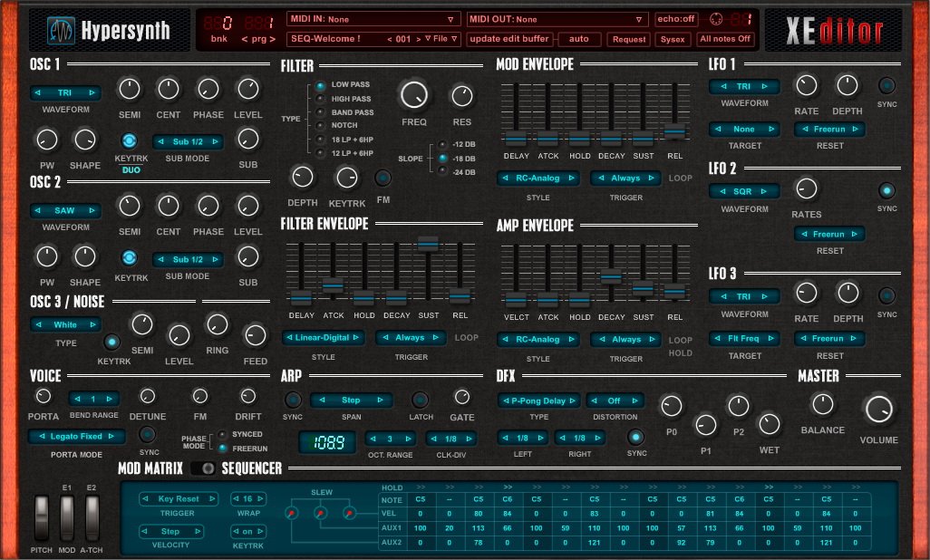Toggle the DFX SYNC button
The width and height of the screenshot is (930, 560).
[x=635, y=437]
